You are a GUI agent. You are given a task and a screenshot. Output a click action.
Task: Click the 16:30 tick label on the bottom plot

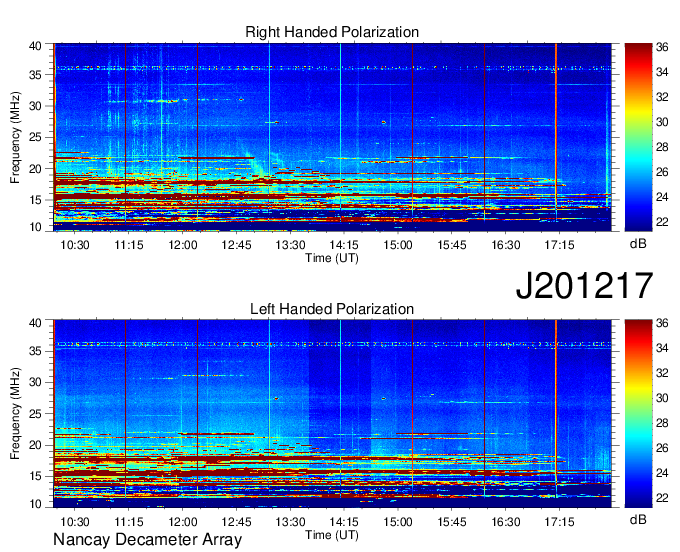pos(505,522)
